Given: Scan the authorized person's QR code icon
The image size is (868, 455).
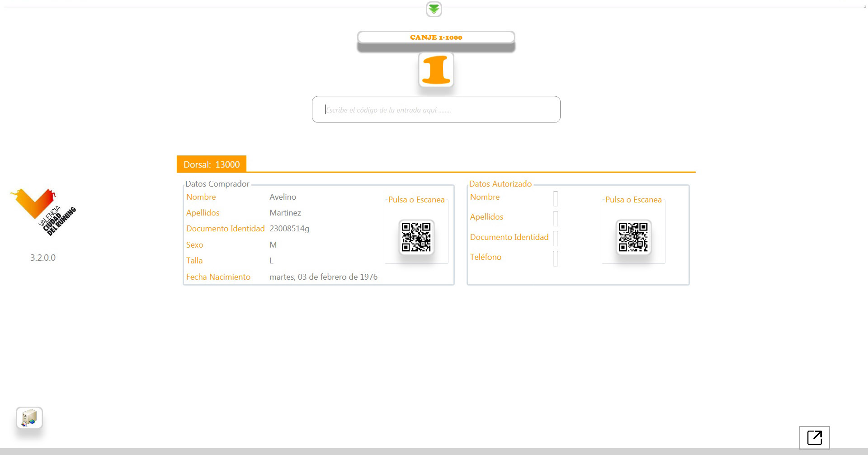Looking at the screenshot, I should [x=633, y=237].
